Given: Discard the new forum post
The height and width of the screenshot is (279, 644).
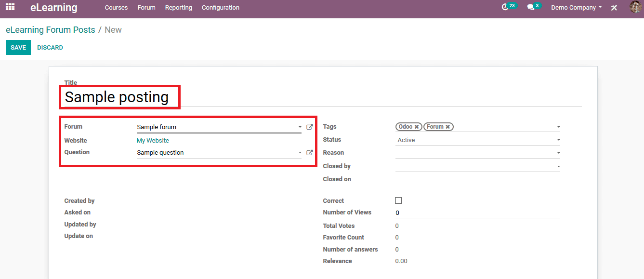Looking at the screenshot, I should pyautogui.click(x=50, y=48).
